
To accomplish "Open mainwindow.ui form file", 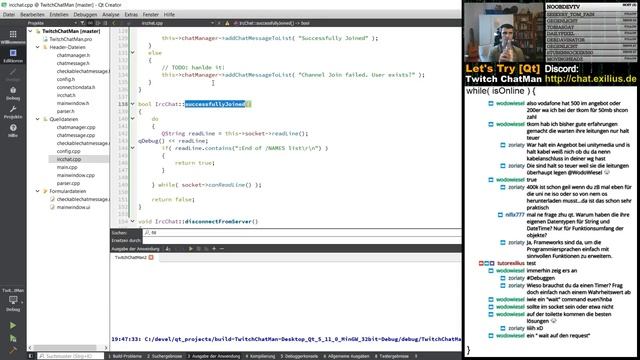I will 73,207.
